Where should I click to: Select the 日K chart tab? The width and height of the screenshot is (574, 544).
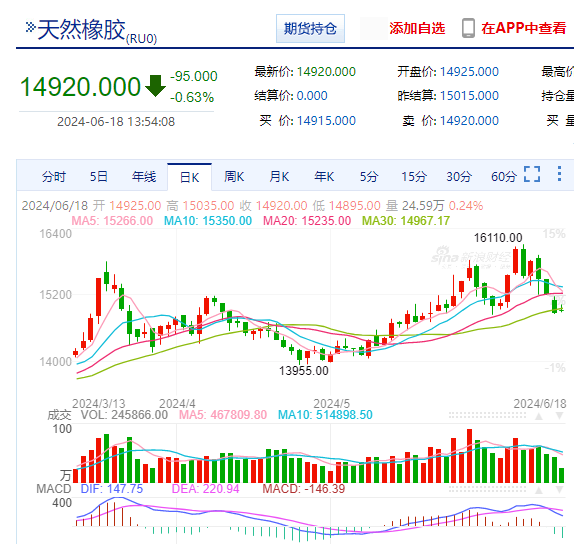pos(189,178)
